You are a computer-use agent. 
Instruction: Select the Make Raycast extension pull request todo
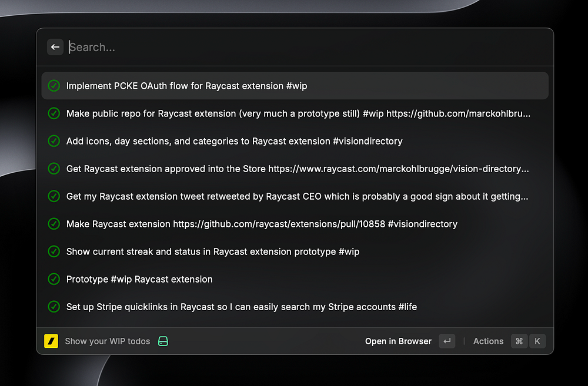[x=262, y=224]
